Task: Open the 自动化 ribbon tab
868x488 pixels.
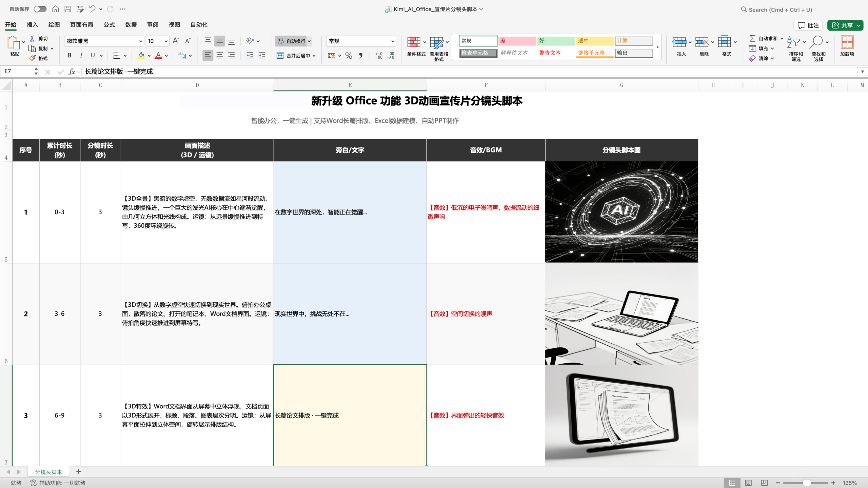Action: tap(199, 24)
